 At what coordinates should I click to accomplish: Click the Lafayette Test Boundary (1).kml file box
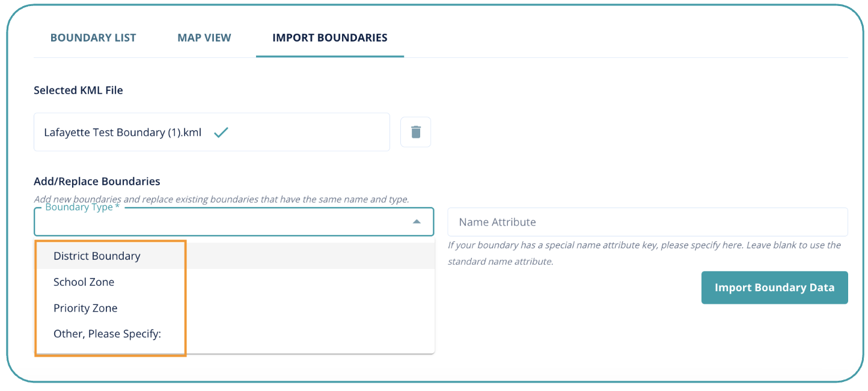pyautogui.click(x=301, y=132)
